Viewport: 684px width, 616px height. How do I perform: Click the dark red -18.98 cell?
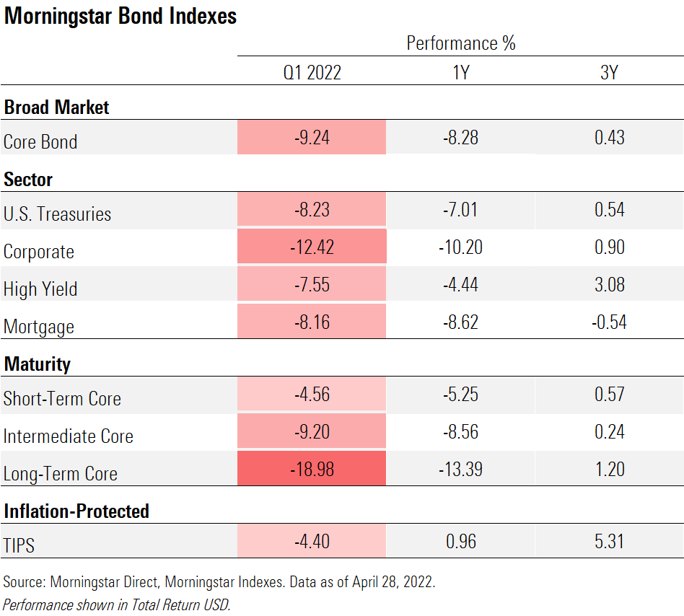pos(312,470)
